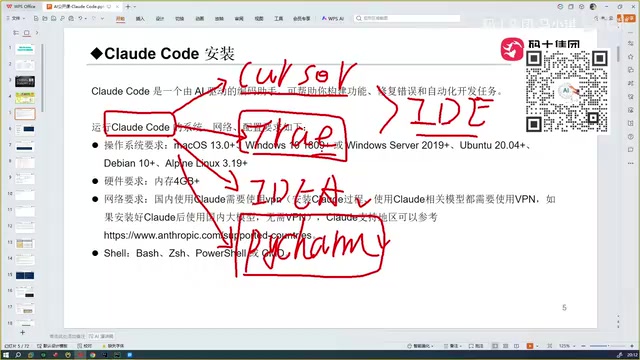Select the 切换 ribbon tab
Screen dimensions: 640x360
(180, 19)
